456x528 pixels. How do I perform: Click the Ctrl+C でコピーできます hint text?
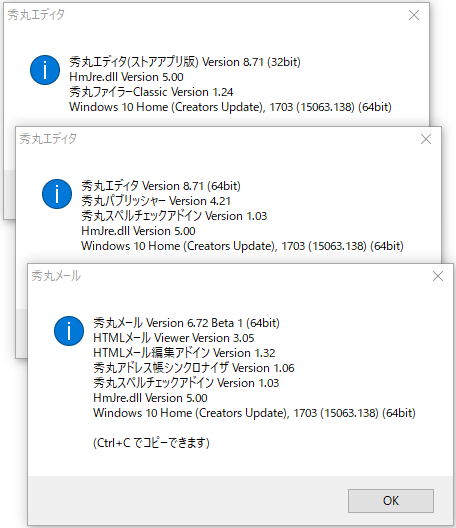tap(151, 443)
